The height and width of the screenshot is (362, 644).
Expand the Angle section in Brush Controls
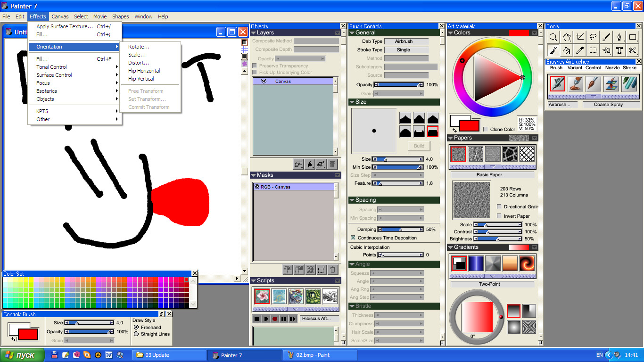[x=352, y=264]
